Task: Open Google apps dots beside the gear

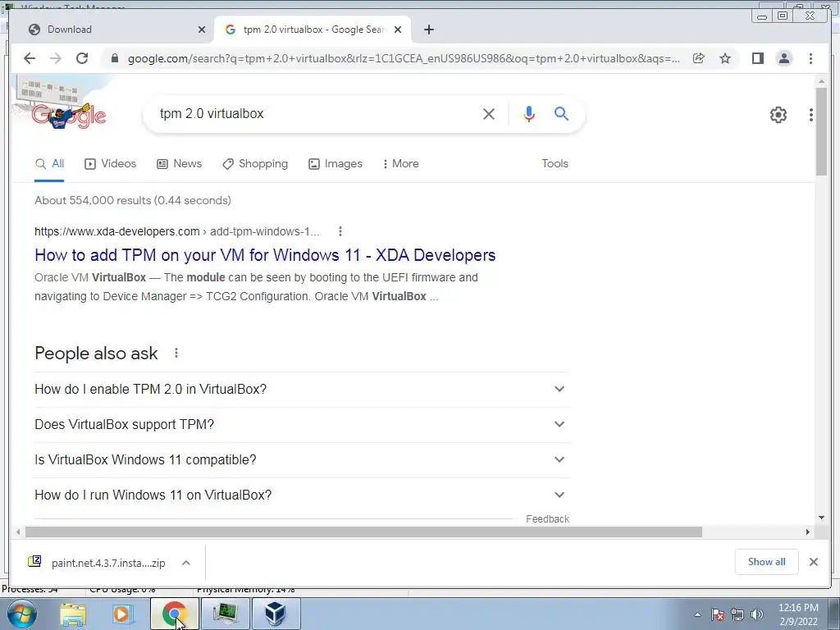Action: (811, 115)
